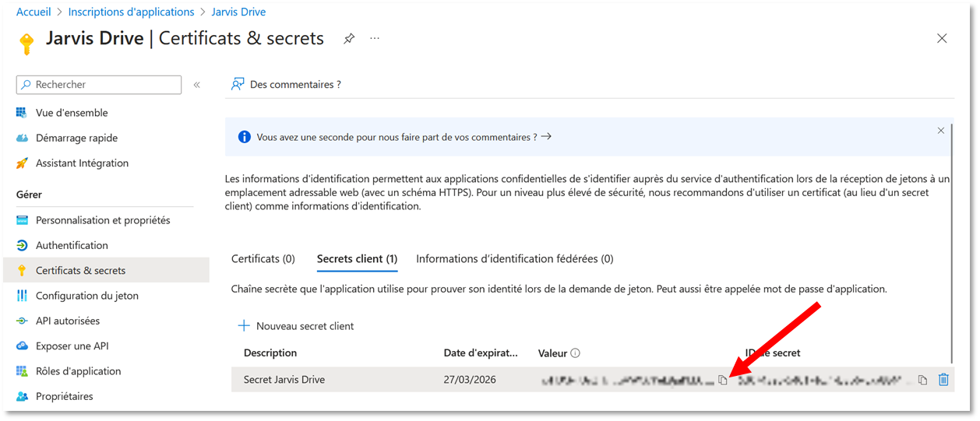The height and width of the screenshot is (421, 980).
Task: Copy the secret ID using copy icon
Action: (922, 380)
